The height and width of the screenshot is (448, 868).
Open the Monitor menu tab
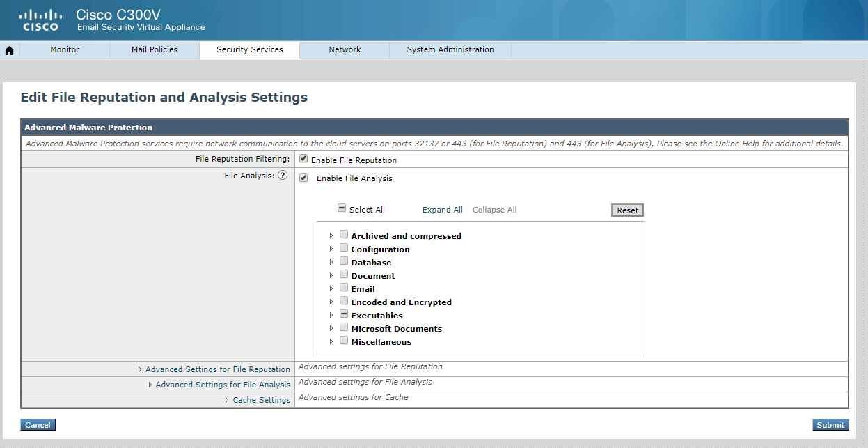pos(65,49)
